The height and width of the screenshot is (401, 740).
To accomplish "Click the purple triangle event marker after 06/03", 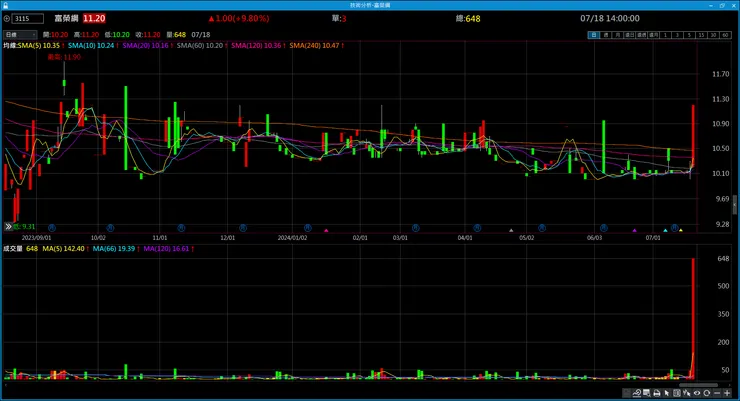I will pos(635,230).
